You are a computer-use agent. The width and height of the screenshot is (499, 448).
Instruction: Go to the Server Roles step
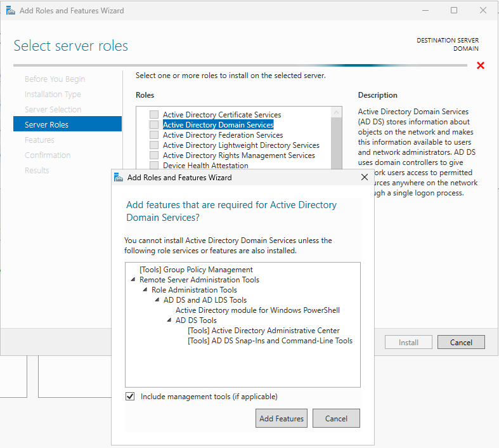tap(46, 125)
